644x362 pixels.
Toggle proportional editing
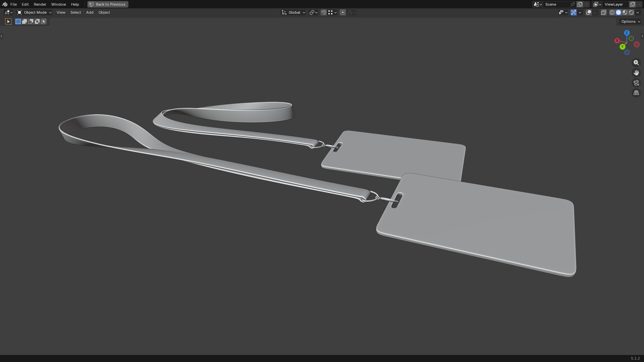point(343,12)
